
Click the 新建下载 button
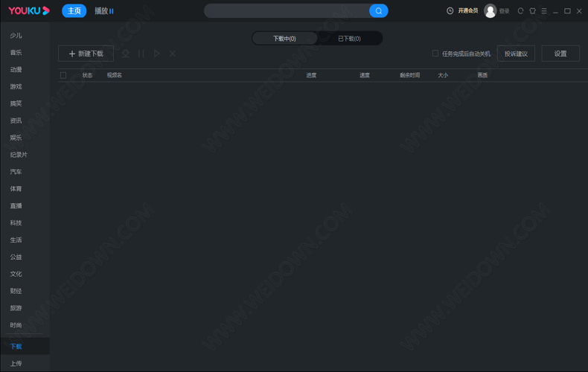click(x=86, y=54)
